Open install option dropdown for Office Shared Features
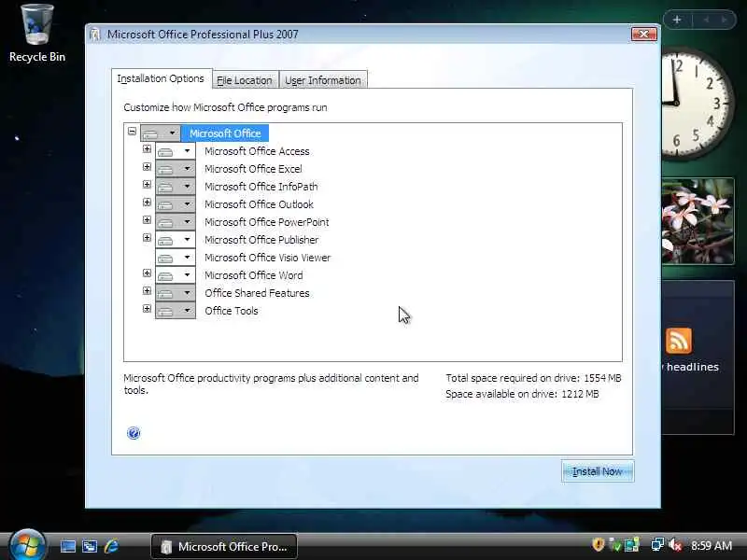 (176, 293)
